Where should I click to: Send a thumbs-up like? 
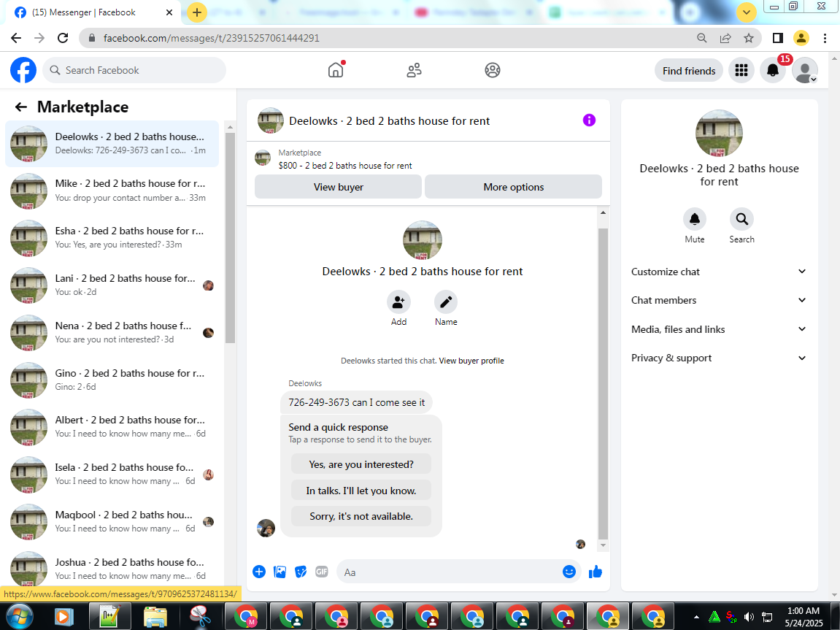[x=596, y=572]
